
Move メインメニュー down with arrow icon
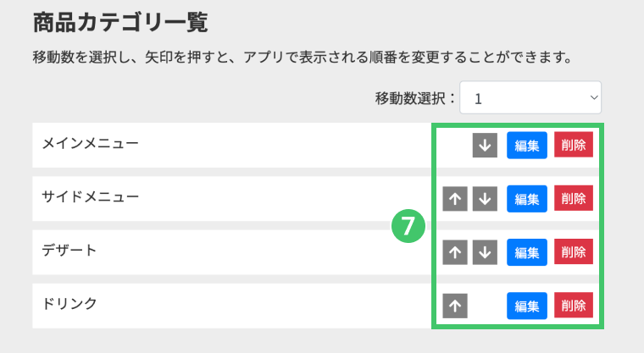[x=484, y=146]
